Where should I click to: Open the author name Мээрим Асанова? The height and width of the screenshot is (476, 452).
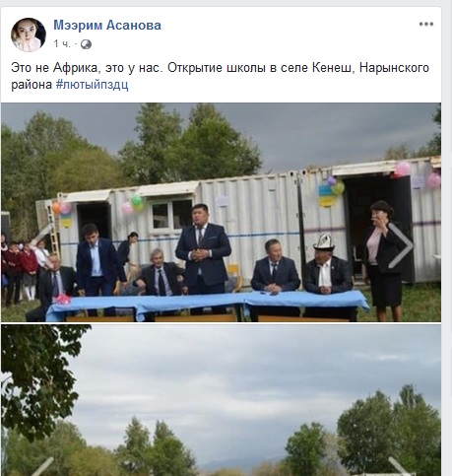coord(107,25)
